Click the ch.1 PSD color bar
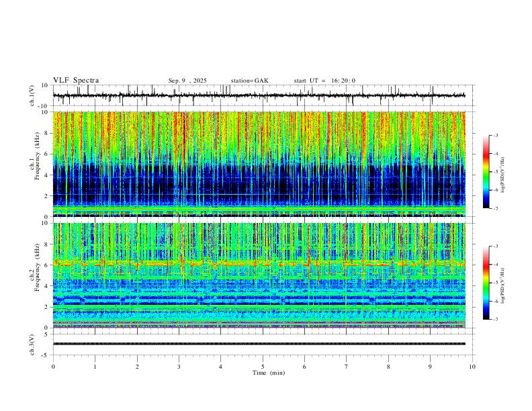This screenshot has height=411, width=532. (486, 172)
